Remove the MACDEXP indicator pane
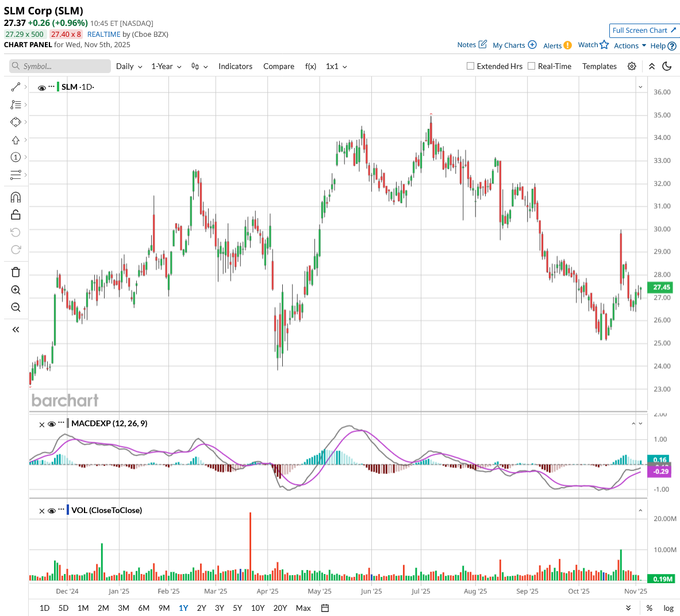This screenshot has width=680, height=616. [x=41, y=424]
